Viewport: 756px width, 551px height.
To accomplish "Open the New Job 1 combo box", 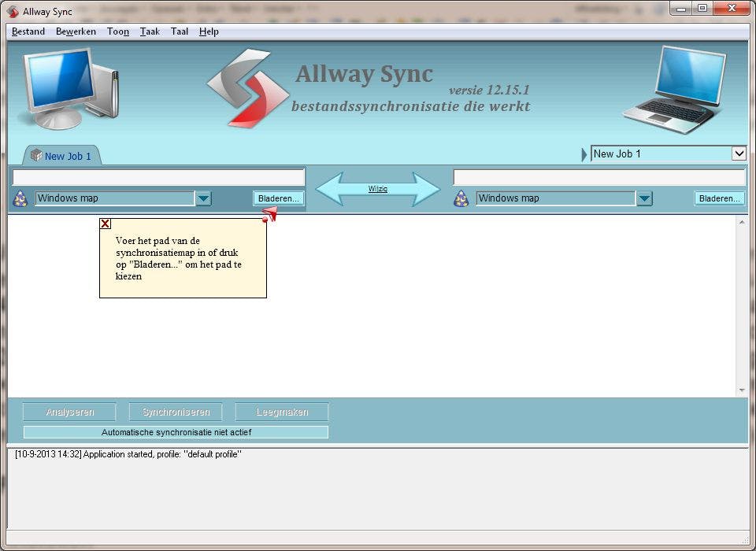I will point(739,153).
